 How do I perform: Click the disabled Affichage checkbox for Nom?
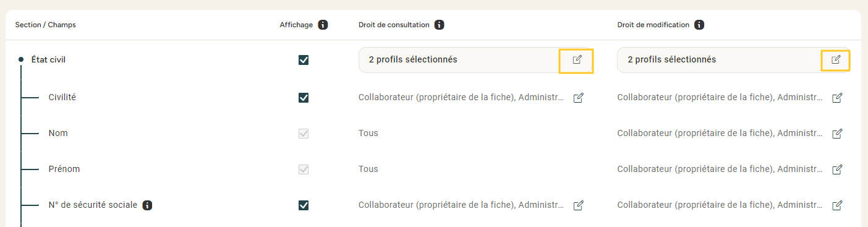click(x=304, y=134)
